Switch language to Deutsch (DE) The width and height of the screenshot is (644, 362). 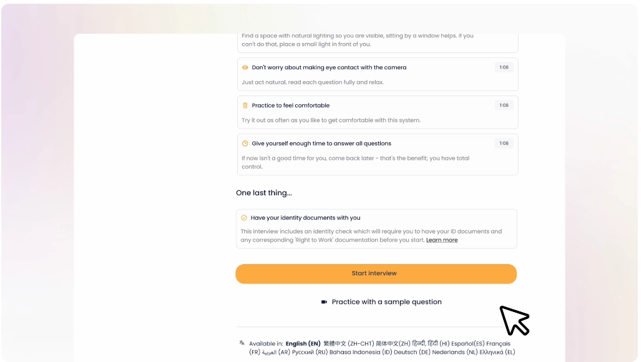pos(411,352)
